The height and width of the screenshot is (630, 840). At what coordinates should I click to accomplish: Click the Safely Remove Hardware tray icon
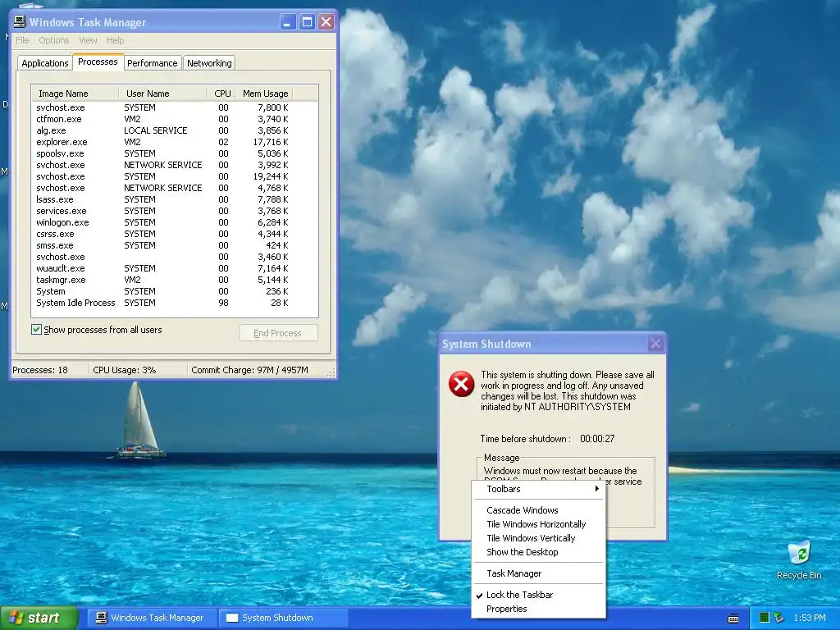pyautogui.click(x=779, y=618)
